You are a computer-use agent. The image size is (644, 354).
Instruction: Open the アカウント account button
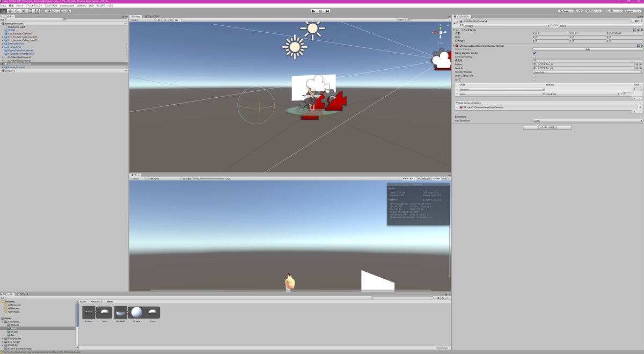tap(593, 11)
